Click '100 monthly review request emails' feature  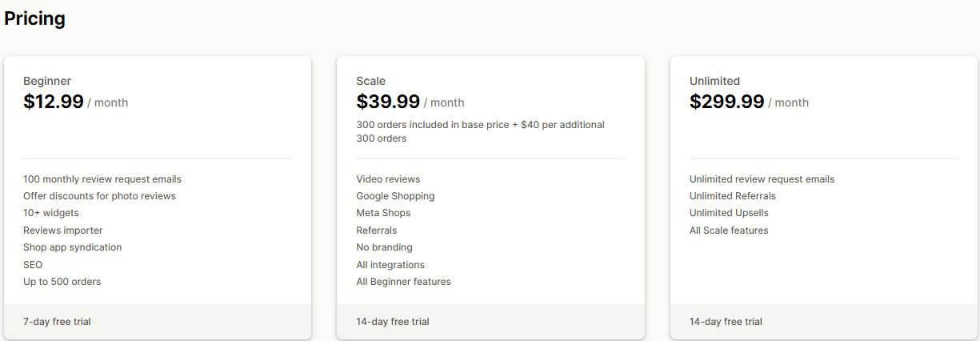click(102, 179)
